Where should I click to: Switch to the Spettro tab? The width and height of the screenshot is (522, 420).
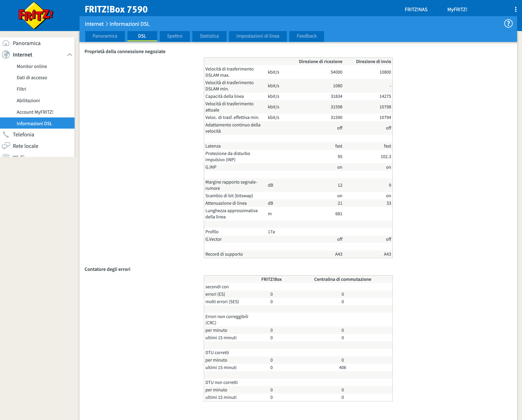coord(175,36)
